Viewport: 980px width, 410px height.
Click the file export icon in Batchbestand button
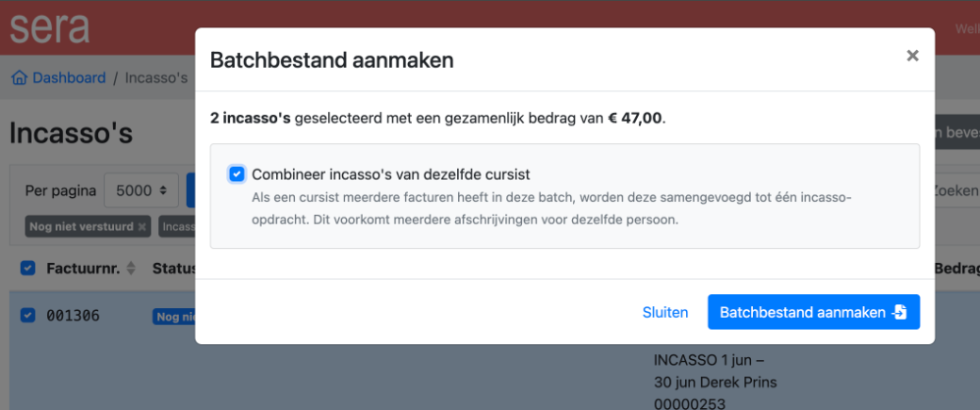[x=900, y=312]
